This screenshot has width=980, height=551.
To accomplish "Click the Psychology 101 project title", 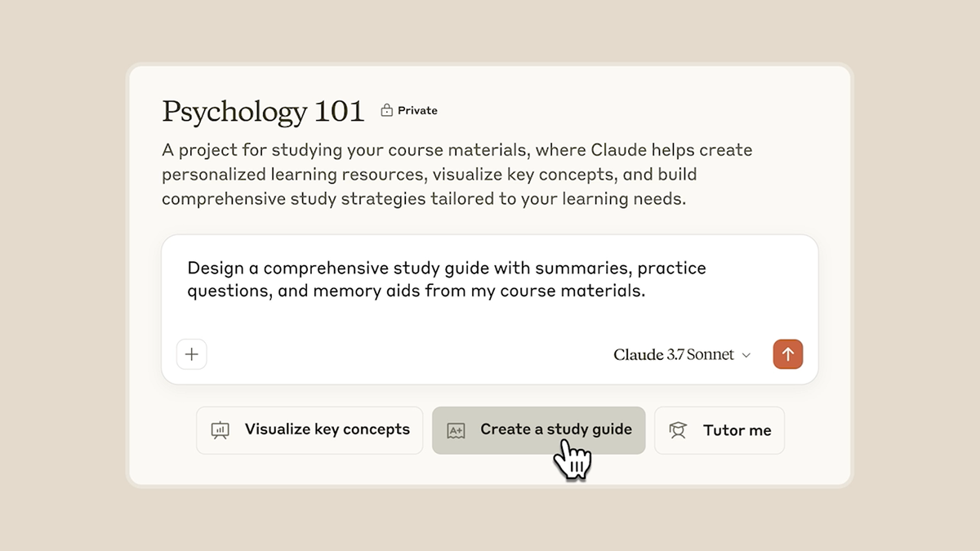I will pos(263,111).
